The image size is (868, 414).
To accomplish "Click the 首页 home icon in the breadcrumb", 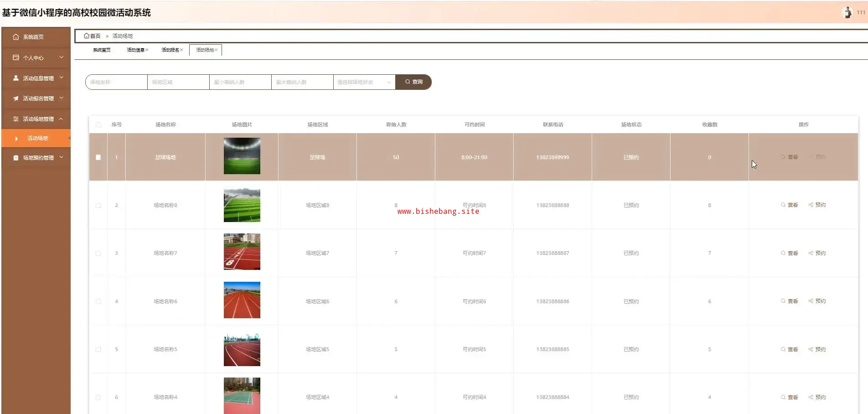I will coord(87,36).
